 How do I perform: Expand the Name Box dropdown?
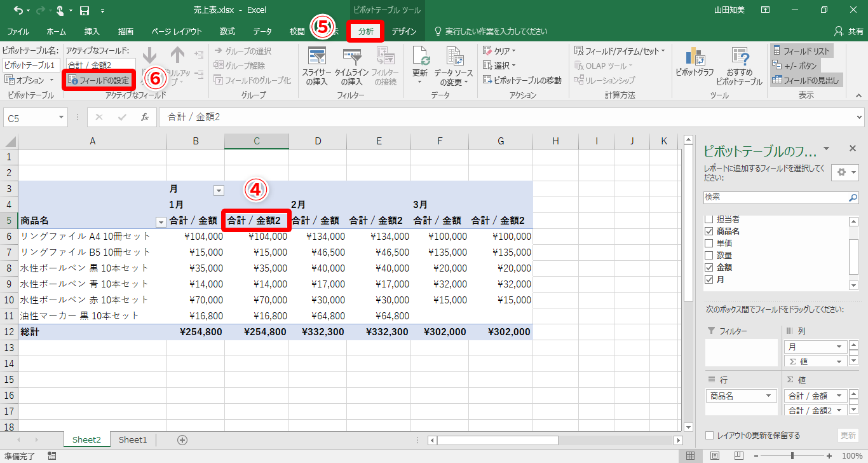tap(61, 117)
